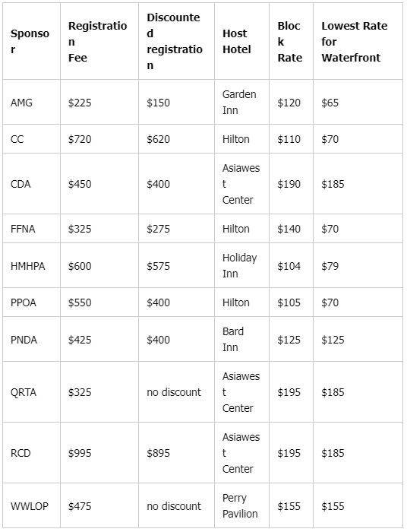Image resolution: width=407 pixels, height=532 pixels.
Task: Select the $79 waterfront rate cell
Action: pyautogui.click(x=358, y=265)
